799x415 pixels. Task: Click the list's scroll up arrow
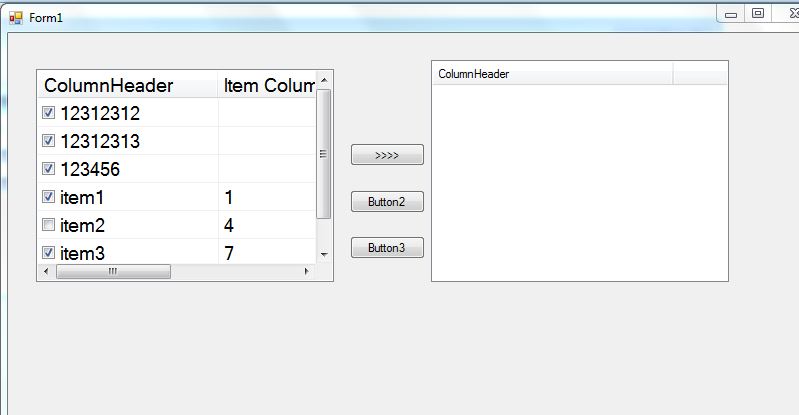(323, 79)
